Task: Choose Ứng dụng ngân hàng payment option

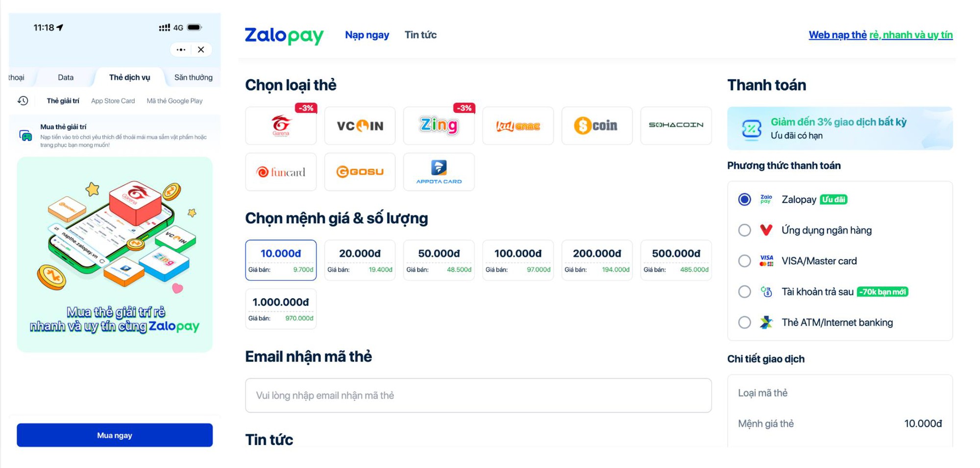Action: pyautogui.click(x=744, y=230)
